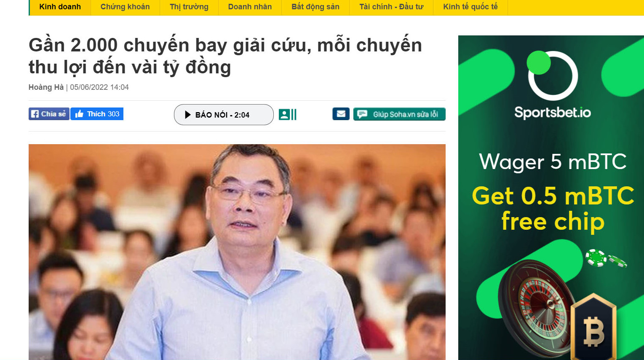This screenshot has height=360, width=644.
Task: Click the Get 0.5 mBTC free chip text
Action: click(x=553, y=209)
